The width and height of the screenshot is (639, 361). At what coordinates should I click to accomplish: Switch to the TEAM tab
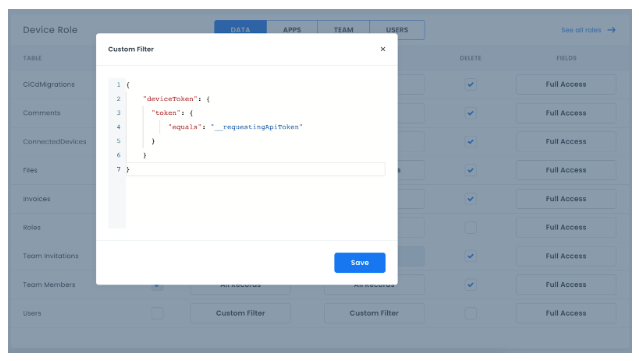click(x=344, y=30)
